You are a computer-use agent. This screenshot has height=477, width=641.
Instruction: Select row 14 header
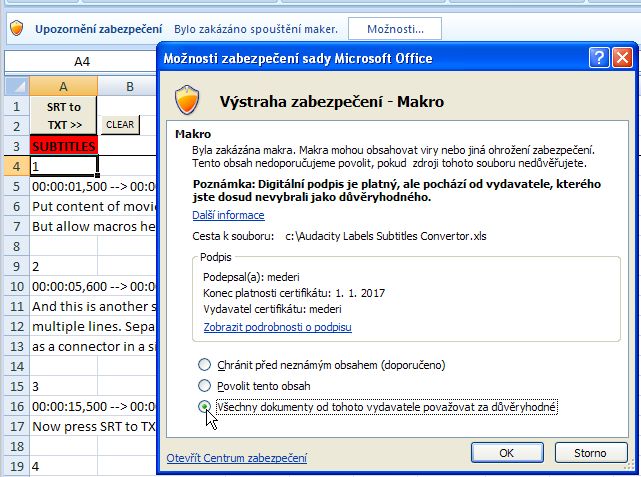(x=17, y=366)
